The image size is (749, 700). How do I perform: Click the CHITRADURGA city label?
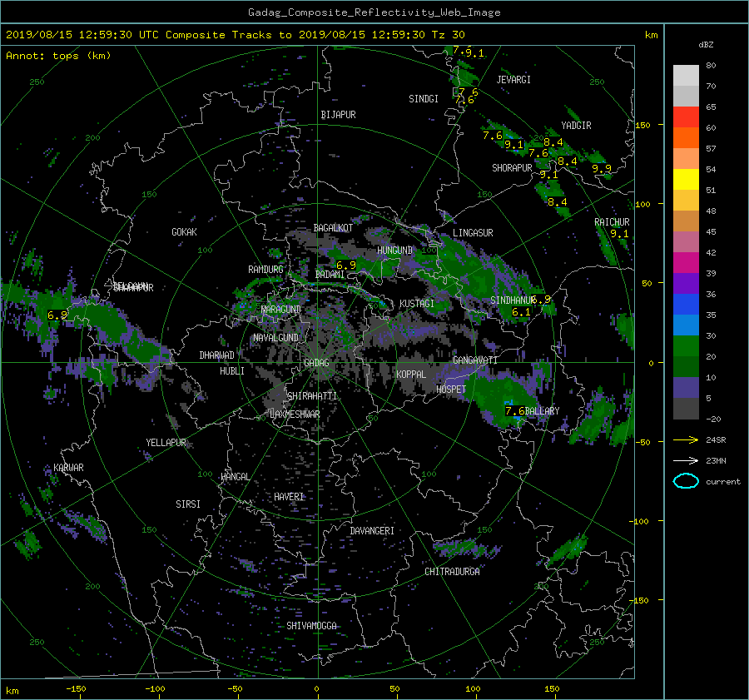click(452, 572)
